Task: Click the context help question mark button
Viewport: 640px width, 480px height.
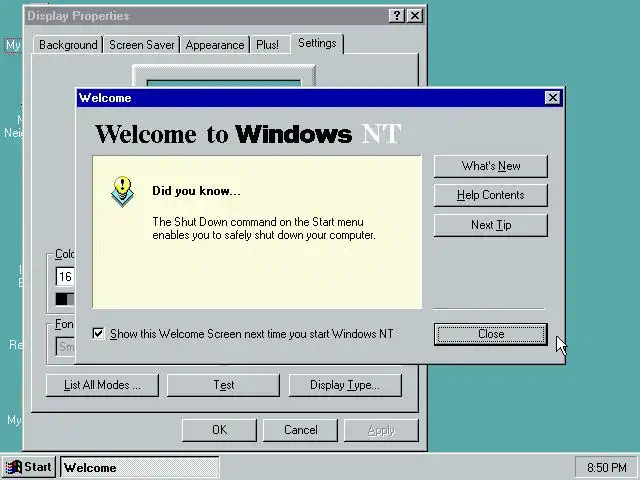Action: [x=396, y=16]
